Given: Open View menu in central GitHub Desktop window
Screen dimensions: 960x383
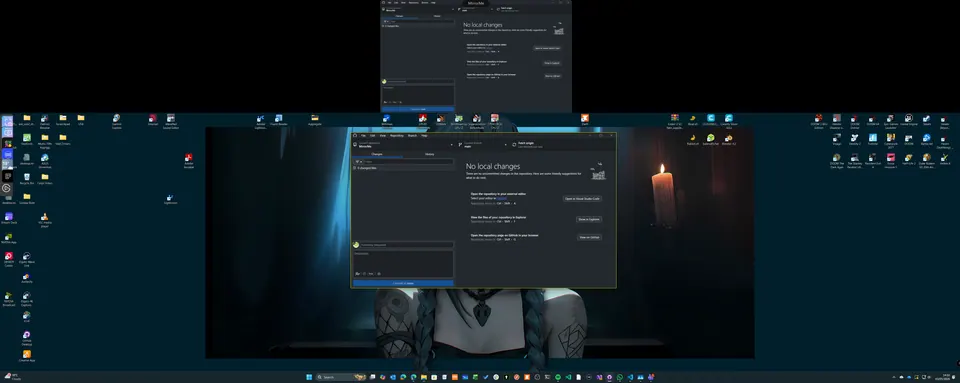Looking at the screenshot, I should click(x=383, y=135).
